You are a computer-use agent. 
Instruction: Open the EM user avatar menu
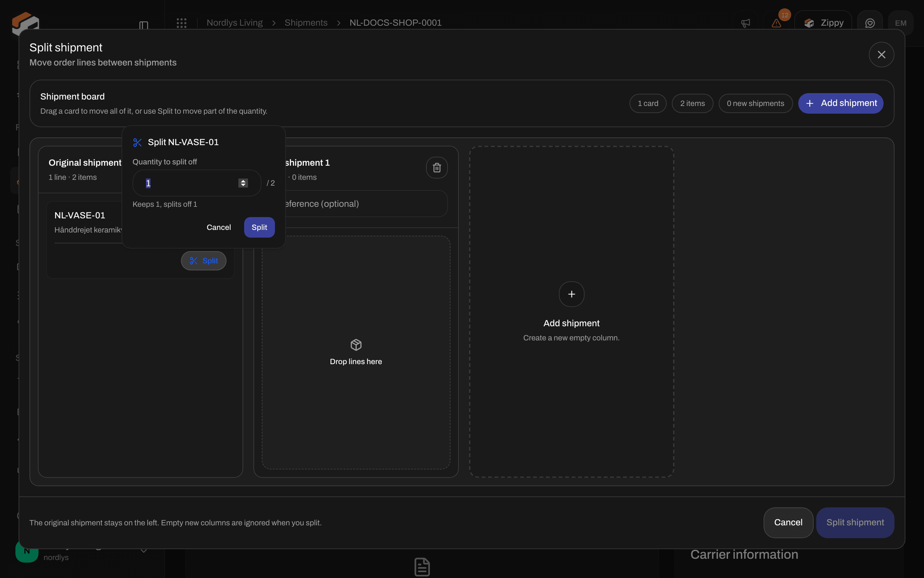[900, 23]
